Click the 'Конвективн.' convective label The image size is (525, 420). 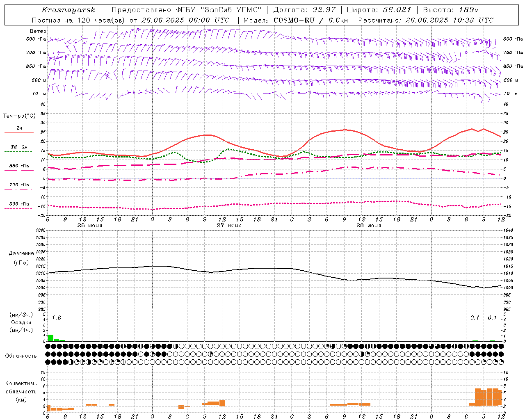21,383
